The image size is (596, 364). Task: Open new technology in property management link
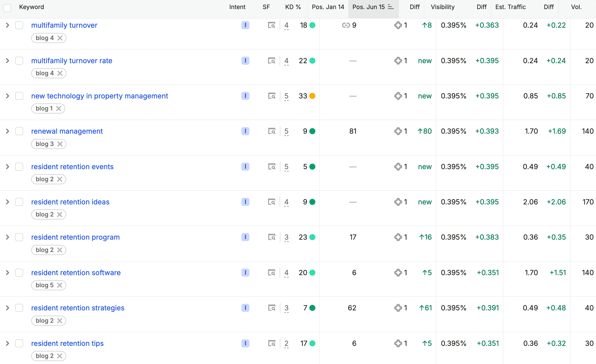99,96
